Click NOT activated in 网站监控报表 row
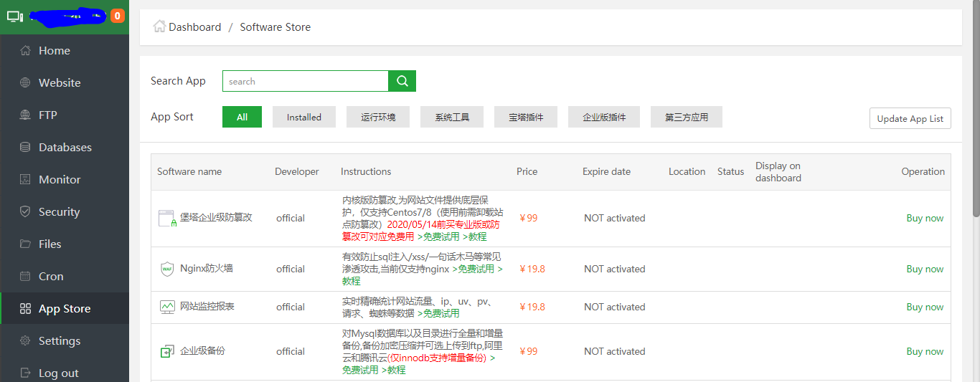The width and height of the screenshot is (980, 382). click(615, 307)
